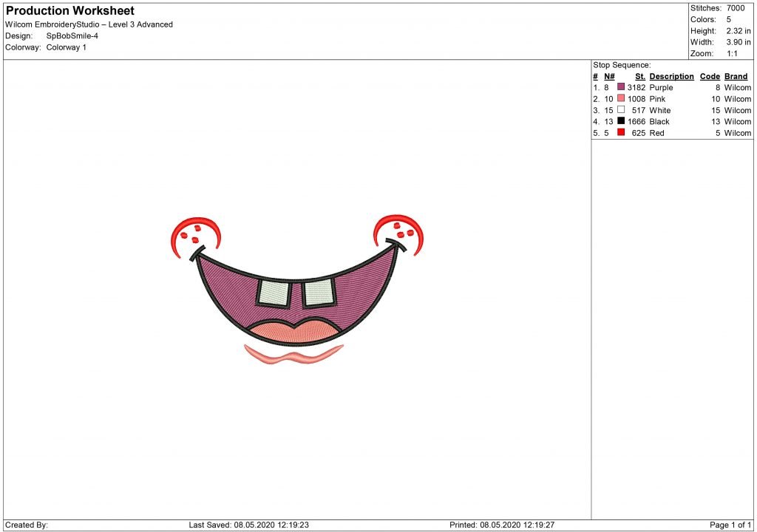Click the embroidered smile design preview
The width and height of the screenshot is (757, 532).
[297, 290]
